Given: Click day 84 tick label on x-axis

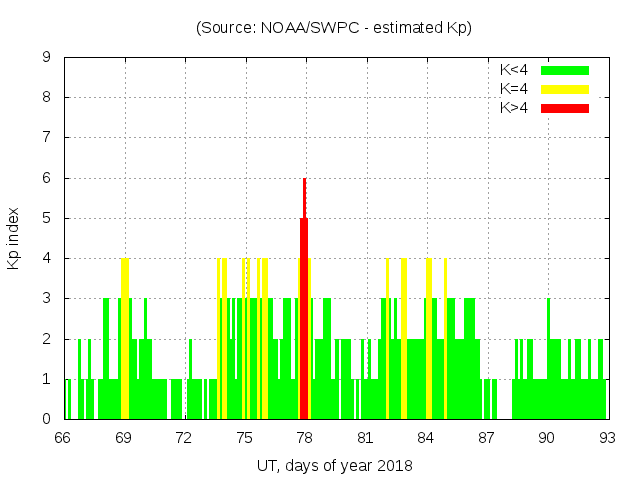Looking at the screenshot, I should (426, 438).
